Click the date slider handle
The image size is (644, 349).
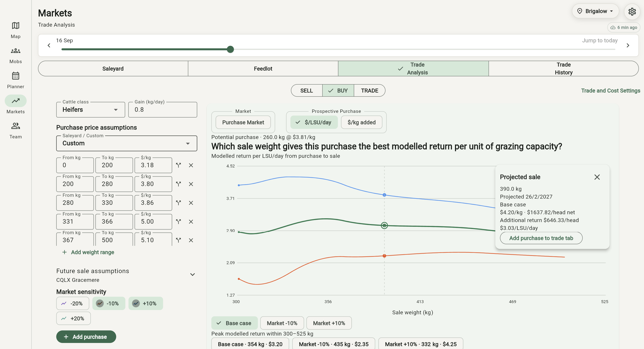[x=230, y=49]
